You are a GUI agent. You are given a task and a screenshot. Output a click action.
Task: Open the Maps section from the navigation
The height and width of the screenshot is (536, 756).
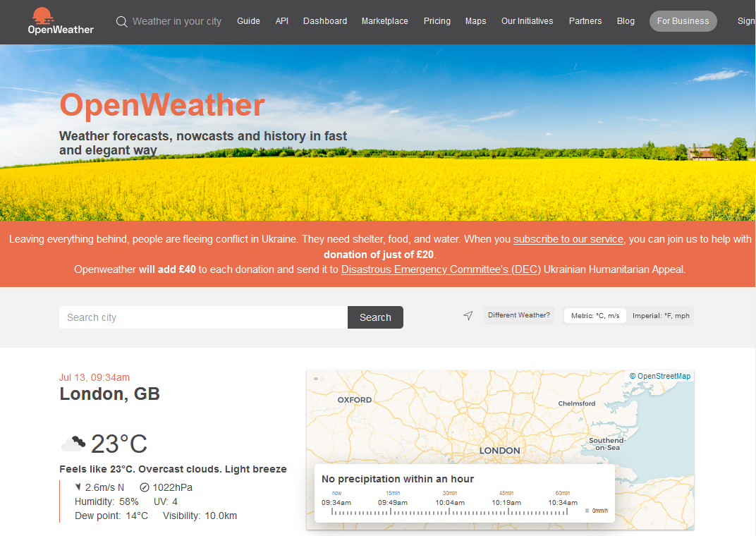tap(475, 21)
